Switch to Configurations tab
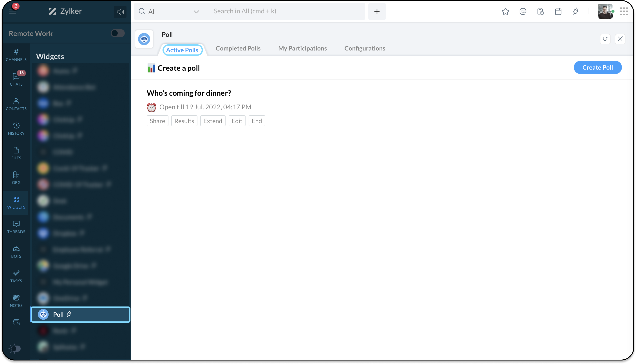Screen dimensions: 636x364 pos(365,48)
